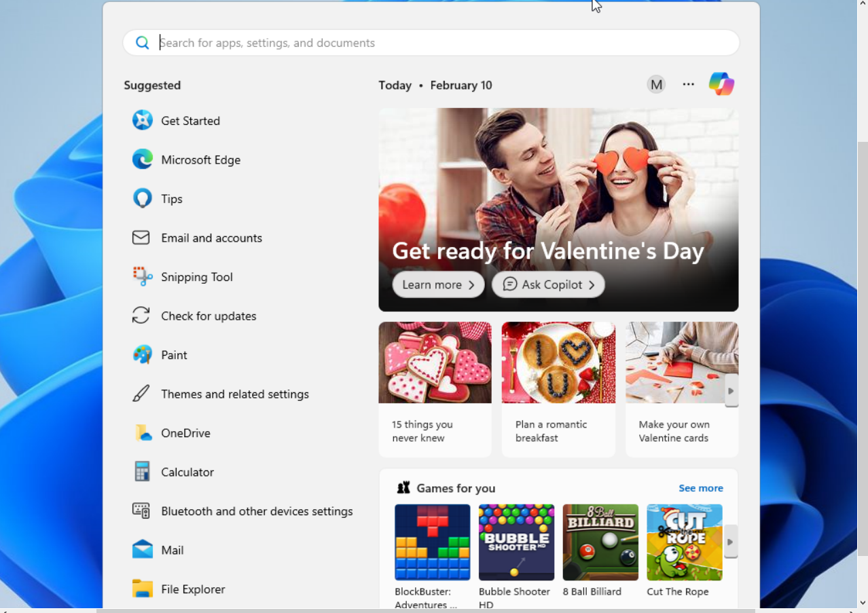Open the OneDrive cloud icon
Viewport: 868px width, 613px height.
point(143,433)
